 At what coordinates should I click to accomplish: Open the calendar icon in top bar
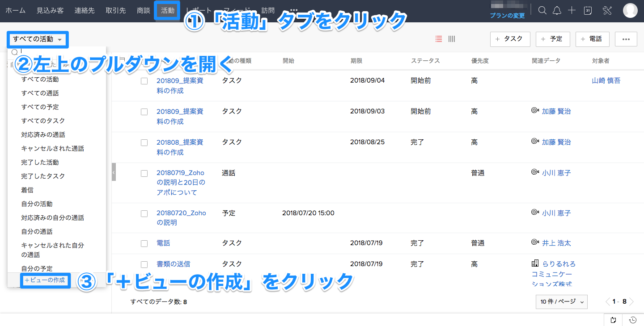(x=588, y=10)
